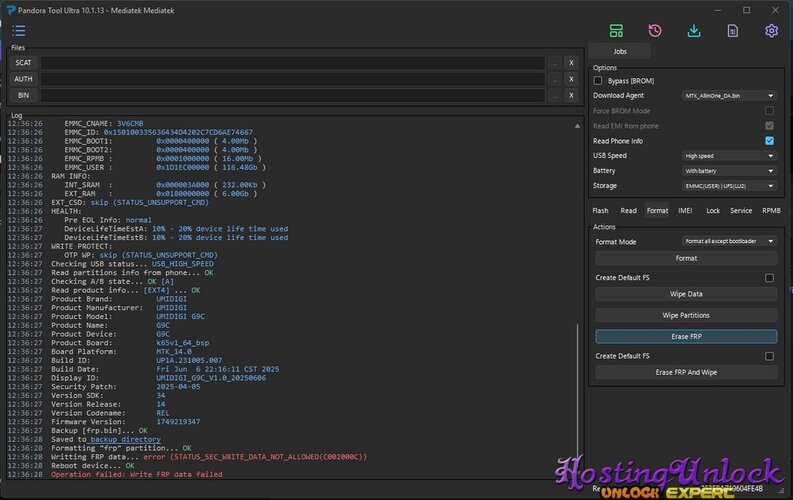Click the Wipe Data button
Screen dimensions: 793x500
coord(686,294)
